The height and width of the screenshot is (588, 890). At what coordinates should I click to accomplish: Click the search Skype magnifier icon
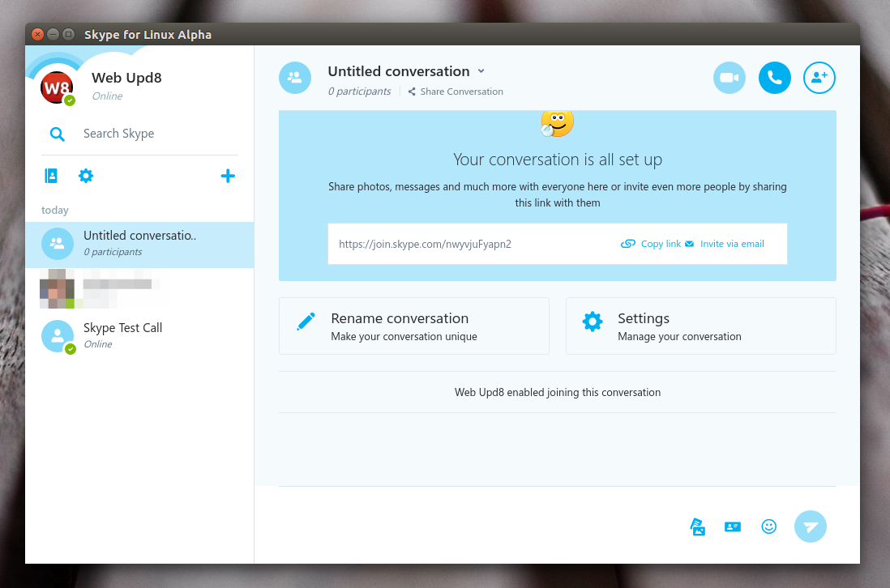point(57,133)
